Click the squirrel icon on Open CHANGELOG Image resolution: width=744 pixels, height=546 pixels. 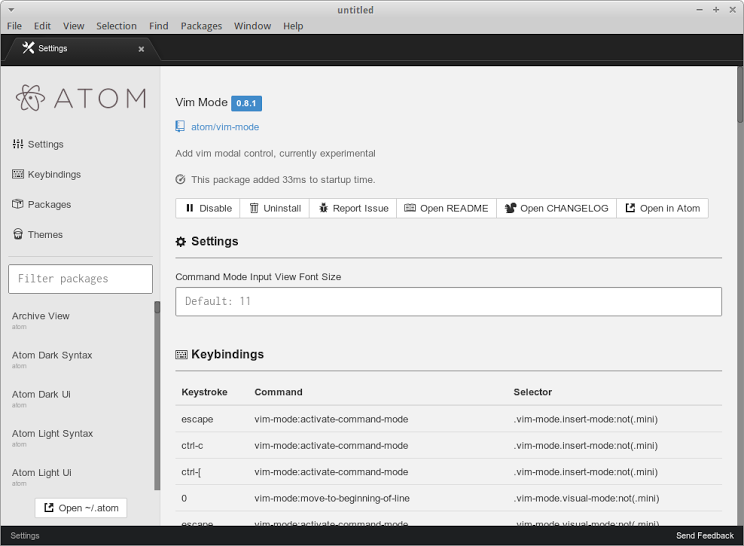(x=510, y=208)
